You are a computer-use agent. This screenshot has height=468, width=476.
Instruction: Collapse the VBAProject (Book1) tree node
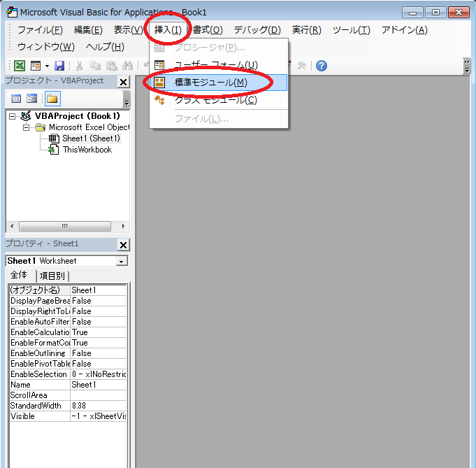pyautogui.click(x=12, y=116)
